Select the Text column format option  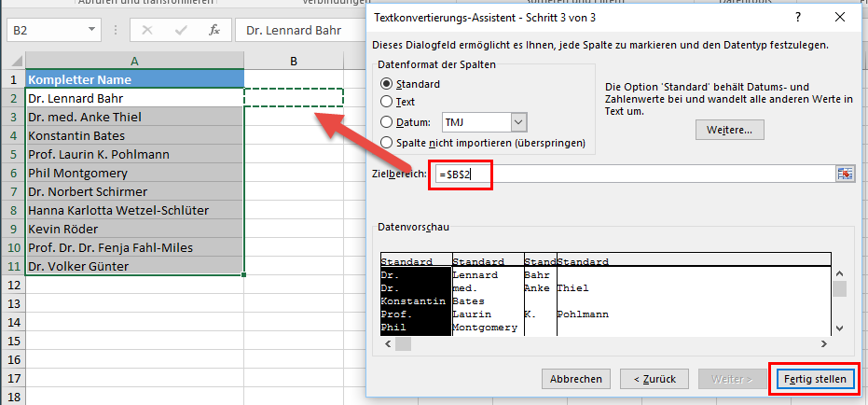tap(387, 102)
